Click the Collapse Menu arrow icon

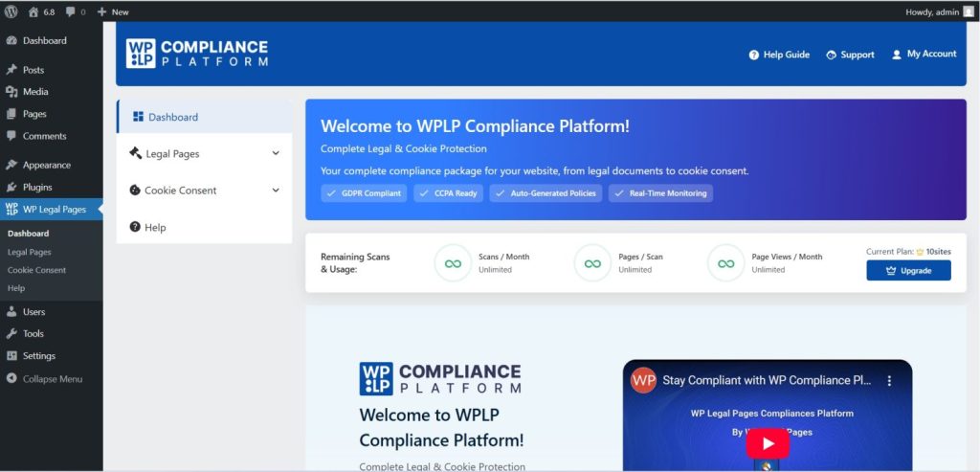[x=11, y=379]
